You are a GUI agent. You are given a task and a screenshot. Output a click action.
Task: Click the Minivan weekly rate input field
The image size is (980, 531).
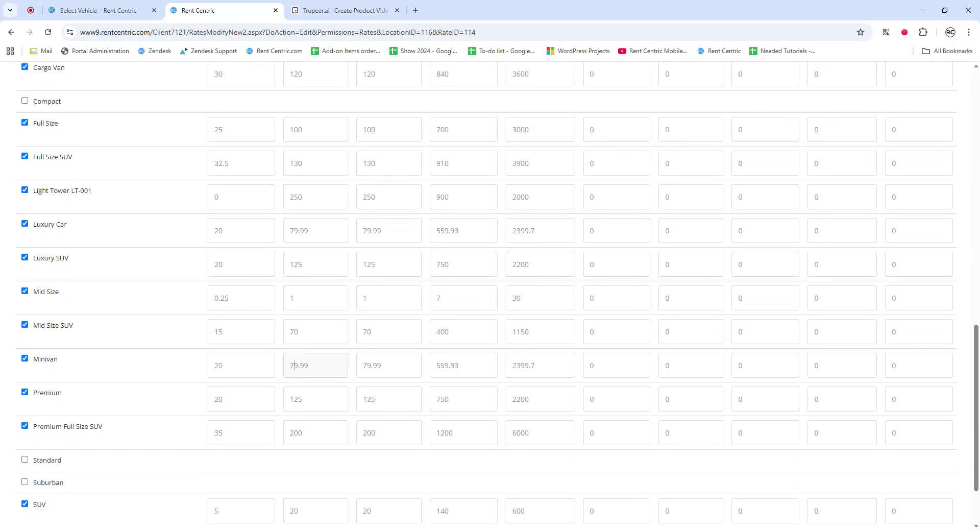[x=463, y=365]
